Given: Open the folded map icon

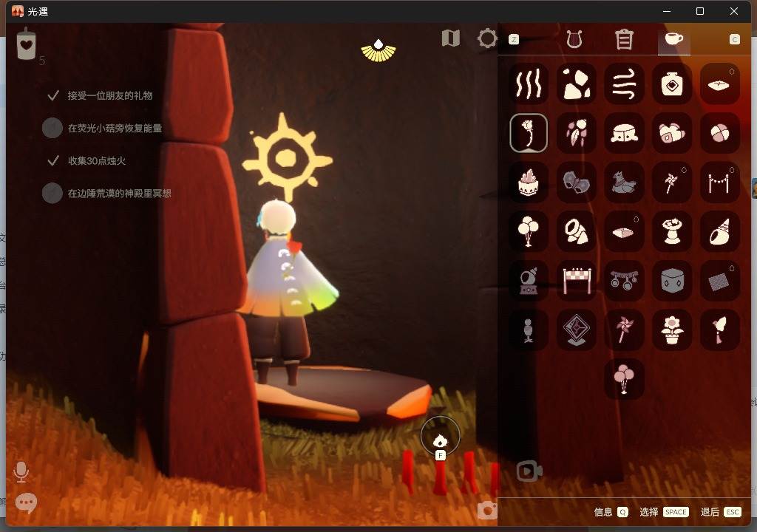Looking at the screenshot, I should pyautogui.click(x=450, y=38).
